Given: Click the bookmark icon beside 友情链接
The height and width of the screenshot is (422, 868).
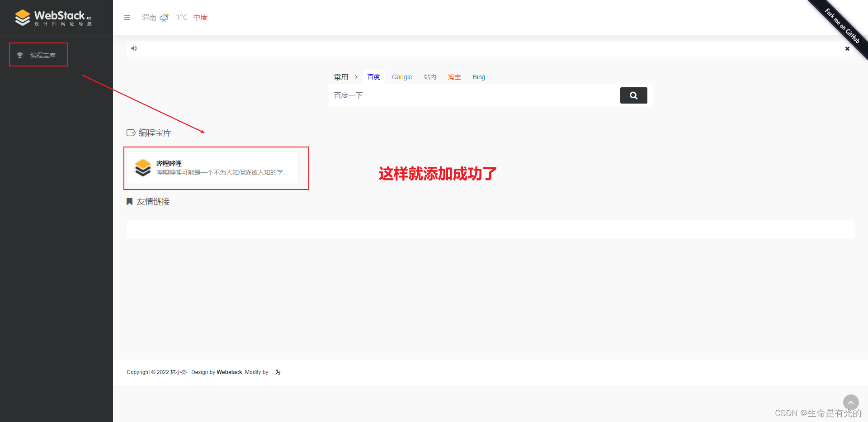Looking at the screenshot, I should click(129, 202).
